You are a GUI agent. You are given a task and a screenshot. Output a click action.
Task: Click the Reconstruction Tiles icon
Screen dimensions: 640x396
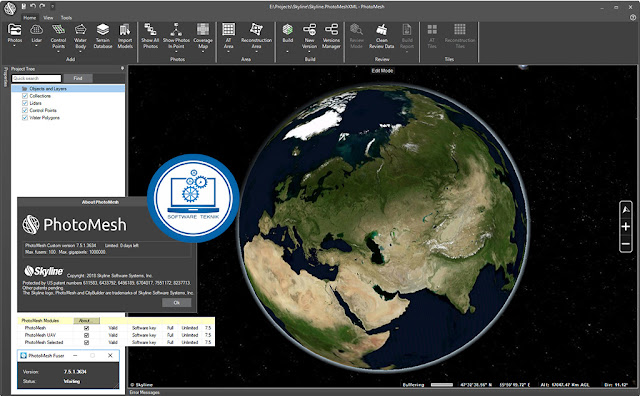tap(460, 29)
